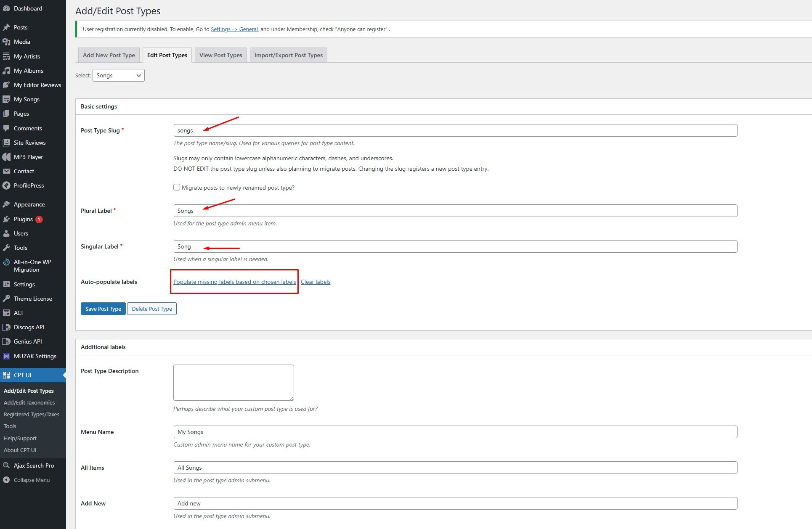The image size is (812, 529).
Task: Click the Save Post Type button
Action: click(x=103, y=309)
